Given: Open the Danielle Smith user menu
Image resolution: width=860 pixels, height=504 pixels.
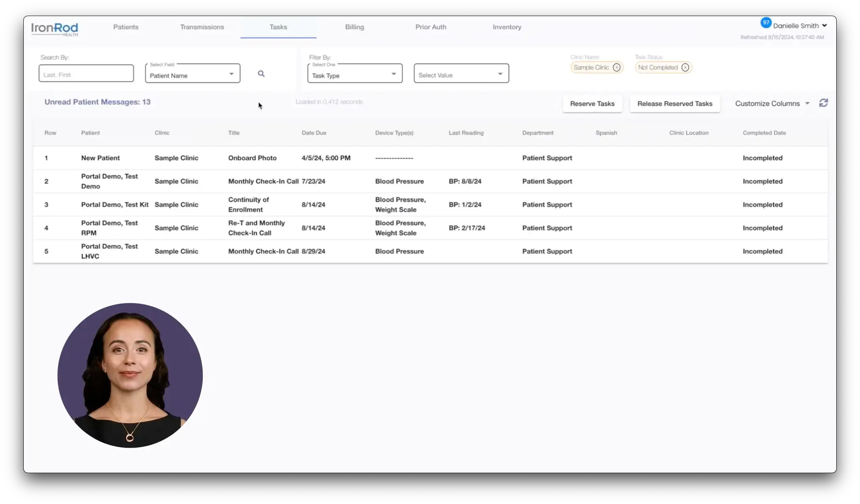Looking at the screenshot, I should (800, 26).
